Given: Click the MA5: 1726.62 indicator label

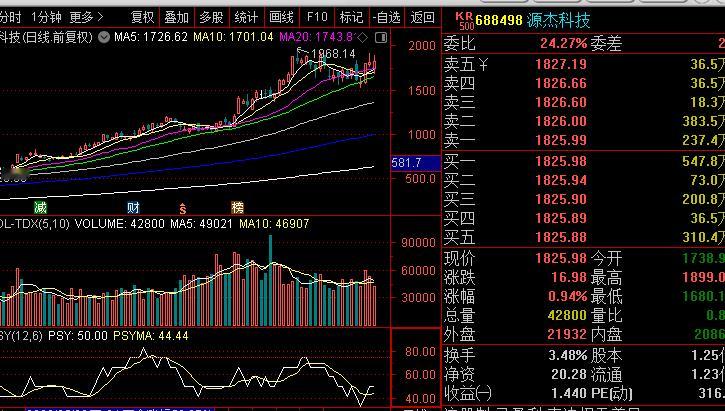Looking at the screenshot, I should (151, 37).
